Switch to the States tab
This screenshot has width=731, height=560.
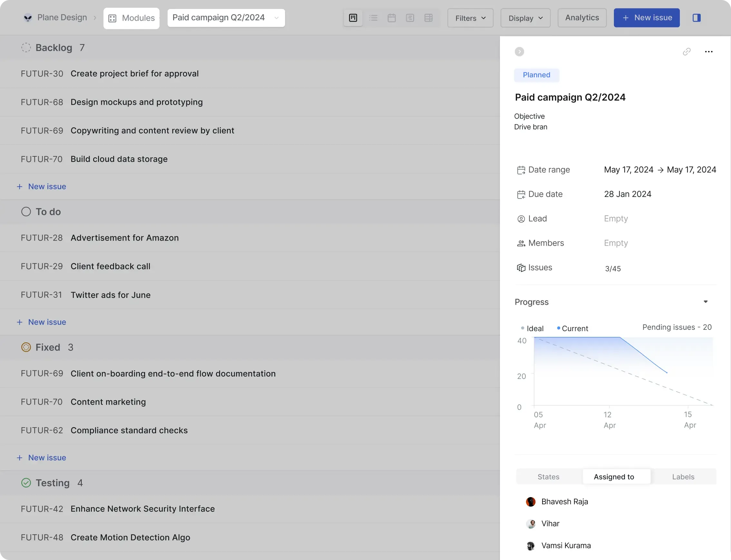549,477
